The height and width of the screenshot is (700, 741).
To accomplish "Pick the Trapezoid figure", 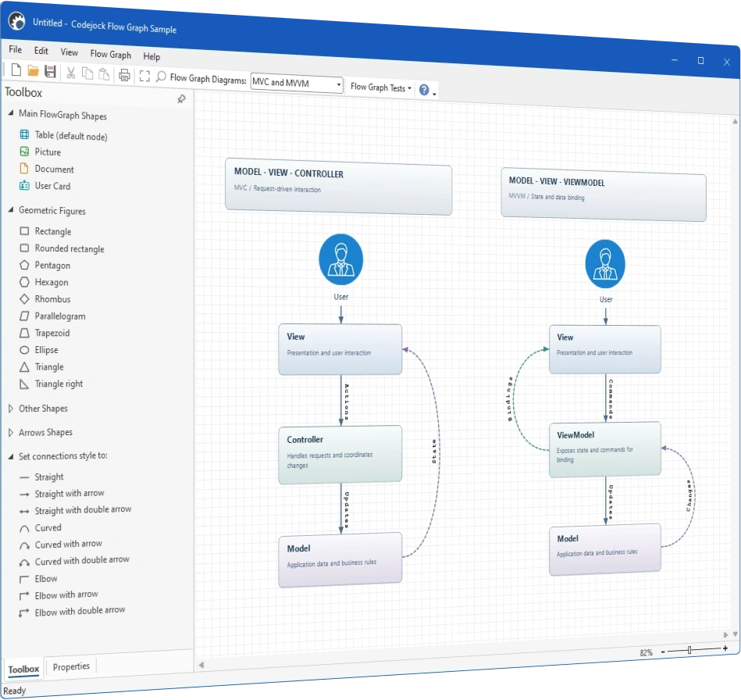I will [x=45, y=333].
